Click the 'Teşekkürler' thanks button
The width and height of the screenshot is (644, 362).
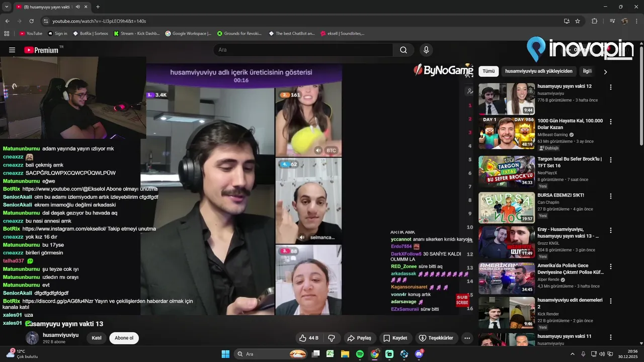[x=436, y=338]
